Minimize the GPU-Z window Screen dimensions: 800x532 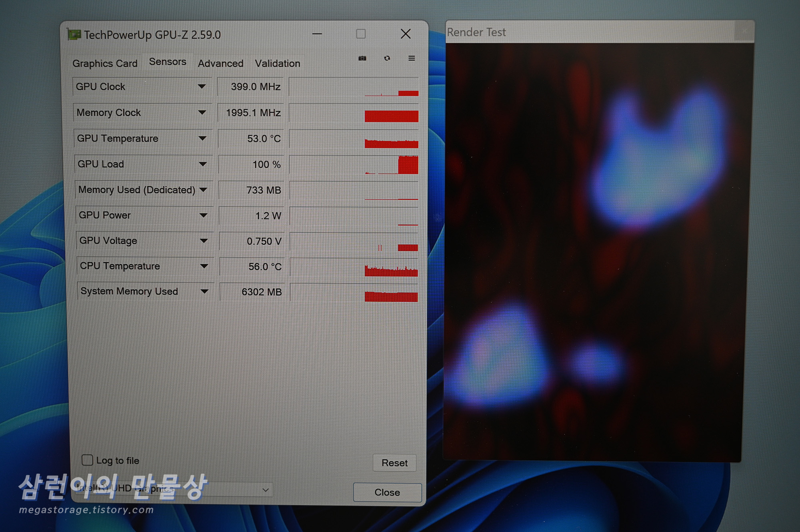pos(317,34)
